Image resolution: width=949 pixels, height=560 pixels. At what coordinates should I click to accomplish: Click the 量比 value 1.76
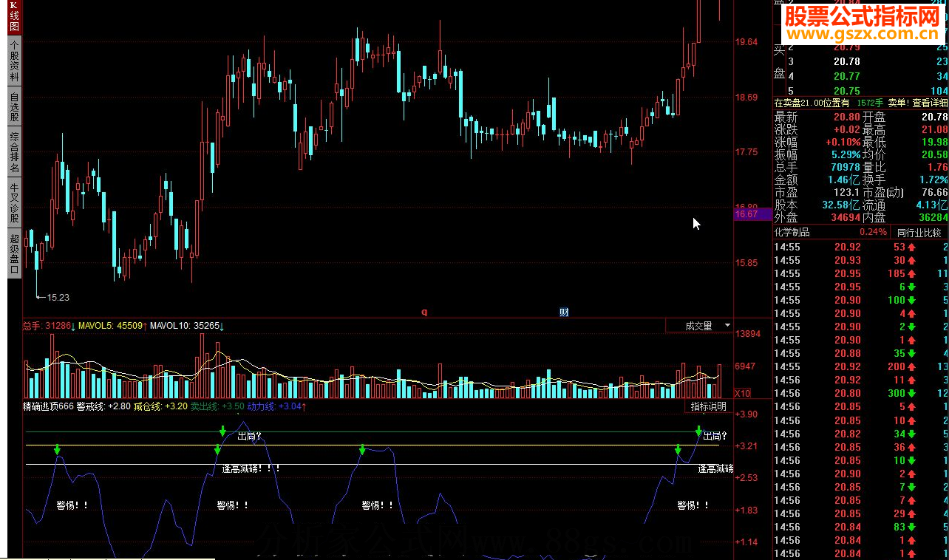pos(936,168)
